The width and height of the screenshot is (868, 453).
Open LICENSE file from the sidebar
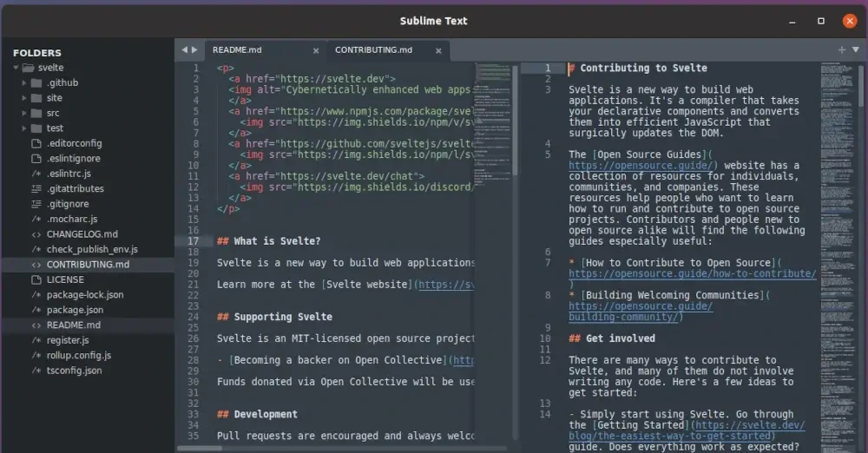point(65,279)
